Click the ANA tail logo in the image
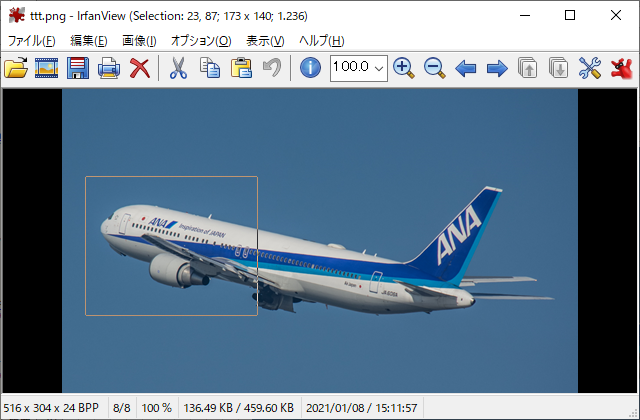 tap(459, 235)
